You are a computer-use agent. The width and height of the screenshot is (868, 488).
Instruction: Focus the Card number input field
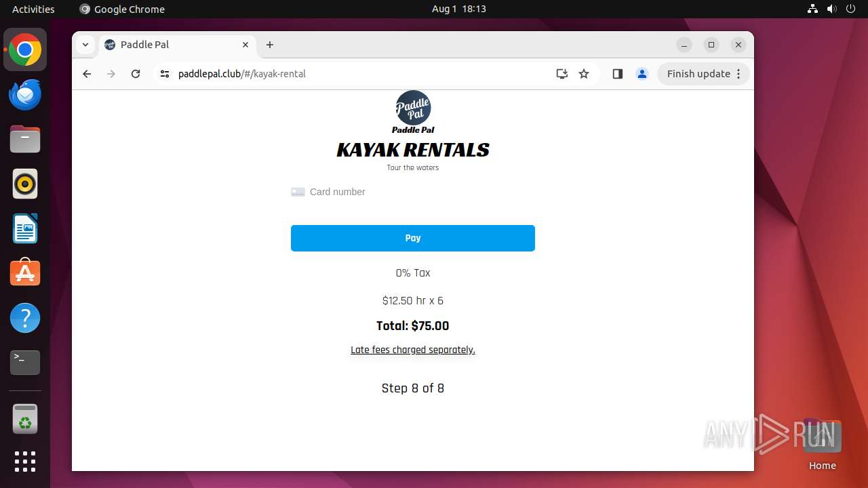(x=413, y=192)
